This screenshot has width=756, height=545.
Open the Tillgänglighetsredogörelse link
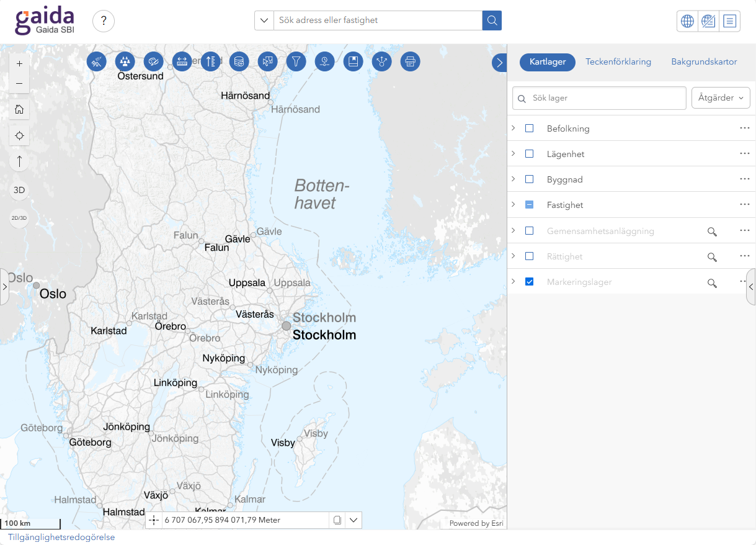point(61,538)
